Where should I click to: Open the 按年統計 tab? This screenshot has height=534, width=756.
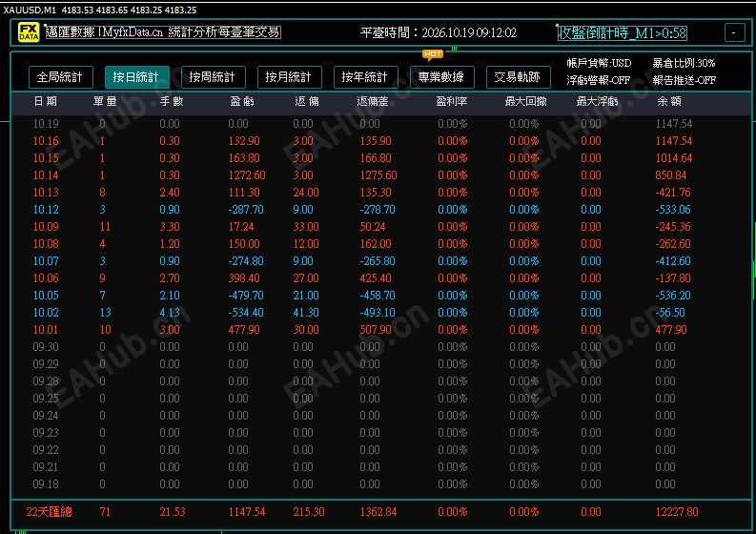point(365,77)
